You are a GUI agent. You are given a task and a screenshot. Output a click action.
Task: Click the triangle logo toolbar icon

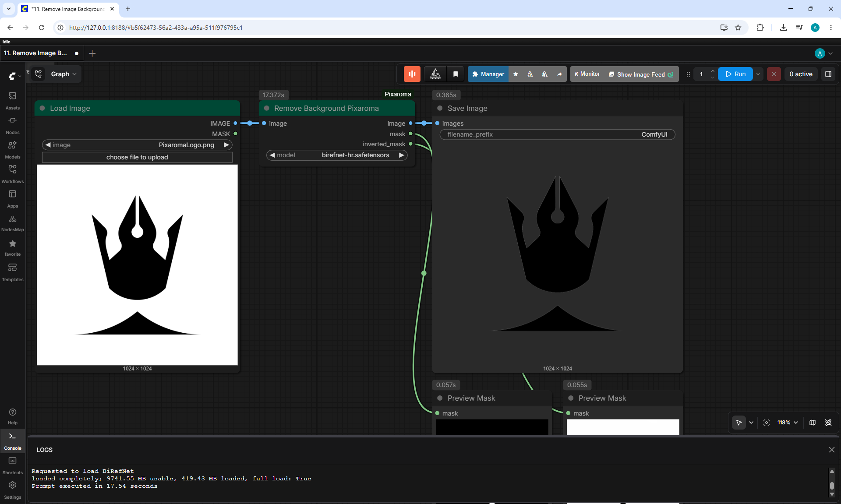click(435, 74)
